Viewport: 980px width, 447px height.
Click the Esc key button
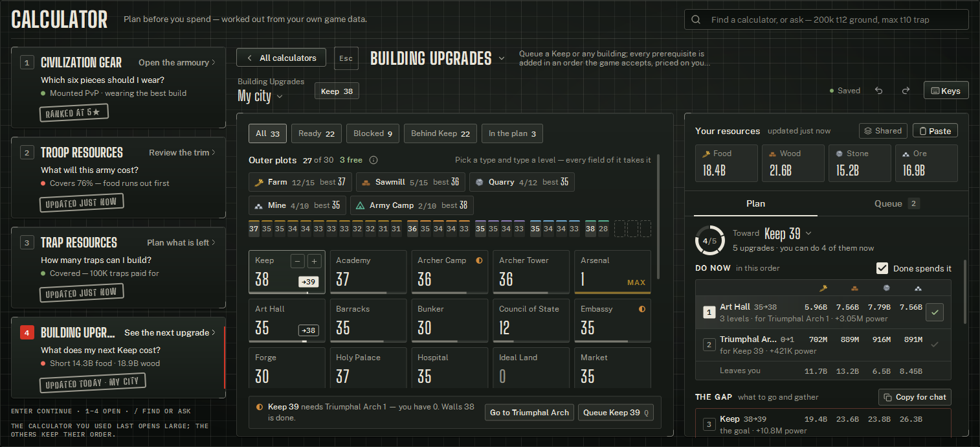[x=346, y=58]
